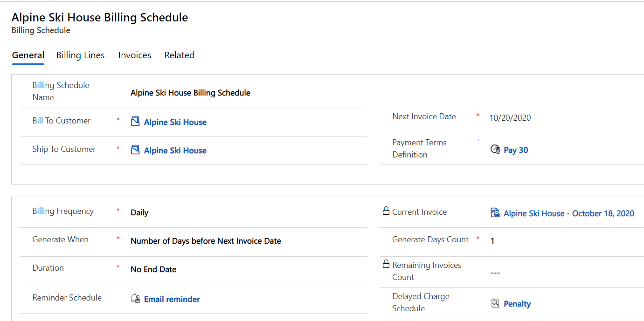Click the account icon beside Ship To Customer
644x321 pixels.
click(135, 150)
